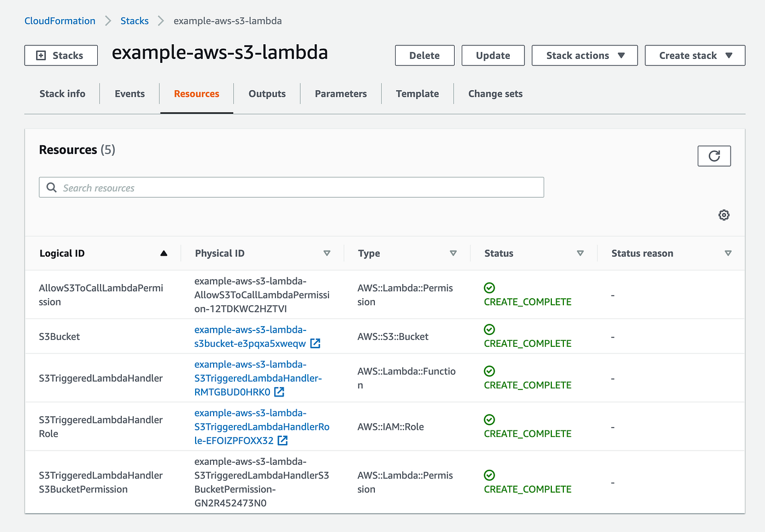765x532 pixels.
Task: Click AllowS3ToCallLambdaPermission logical ID cell
Action: [x=101, y=295]
